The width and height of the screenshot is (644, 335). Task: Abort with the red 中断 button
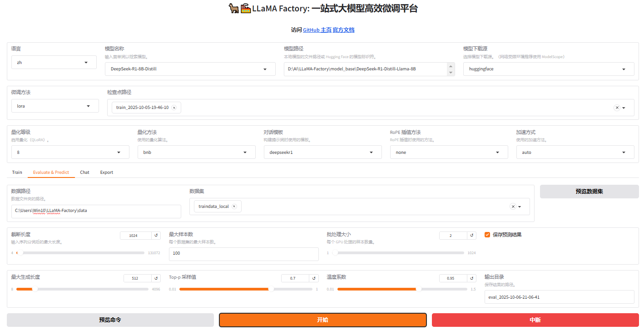click(535, 320)
